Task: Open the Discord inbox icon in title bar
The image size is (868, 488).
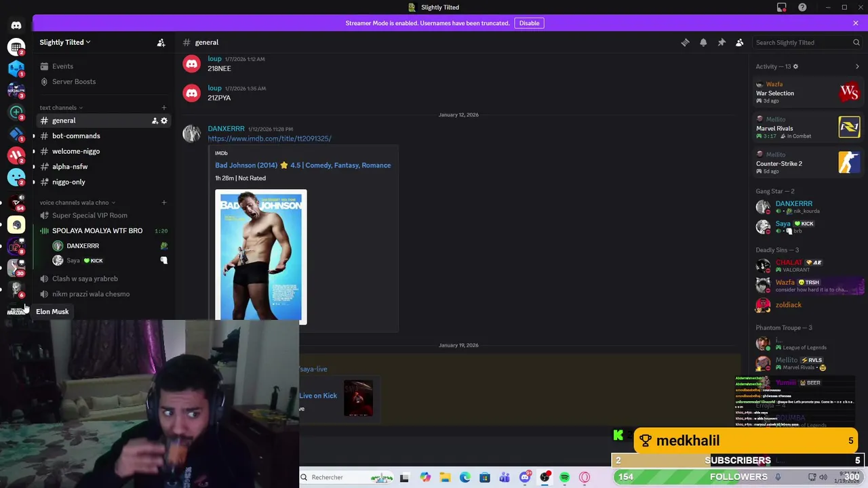Action: (782, 7)
